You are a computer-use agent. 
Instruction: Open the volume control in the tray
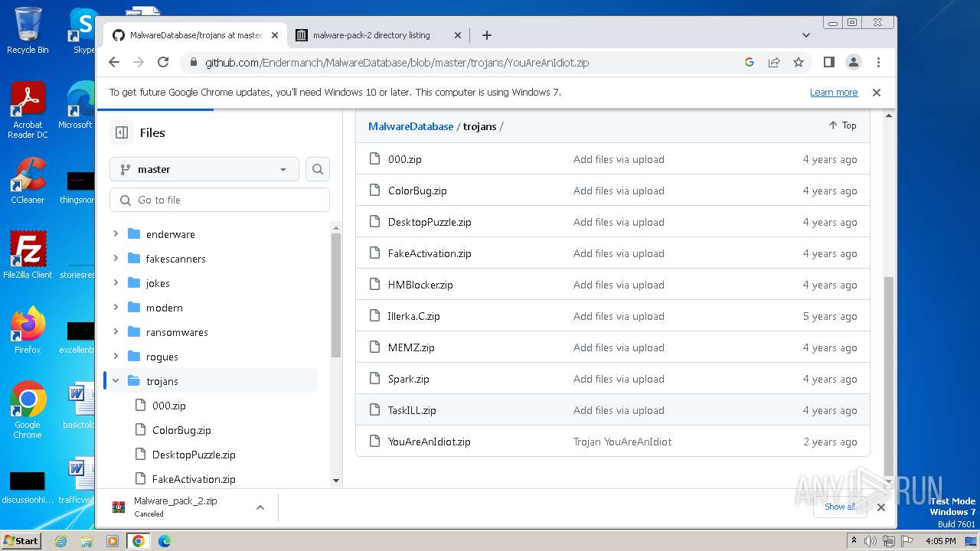pyautogui.click(x=871, y=541)
